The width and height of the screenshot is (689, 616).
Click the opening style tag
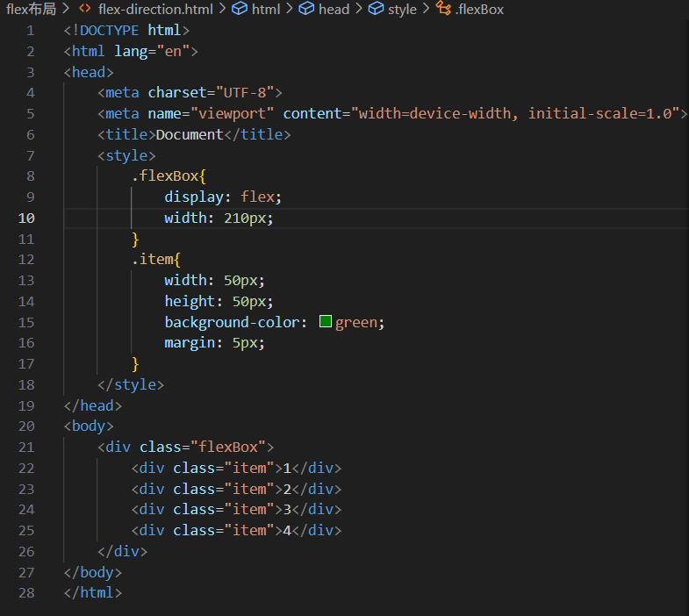(126, 155)
